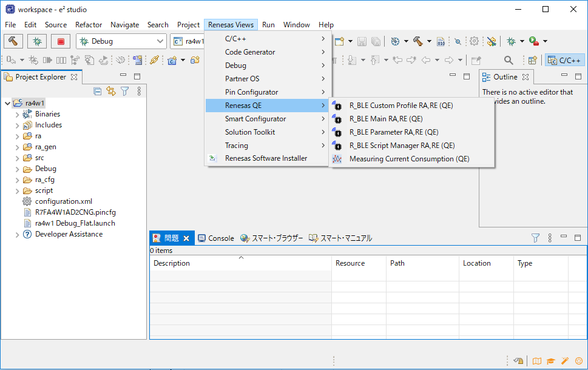Close the 問題 tab
The height and width of the screenshot is (370, 588).
[186, 238]
